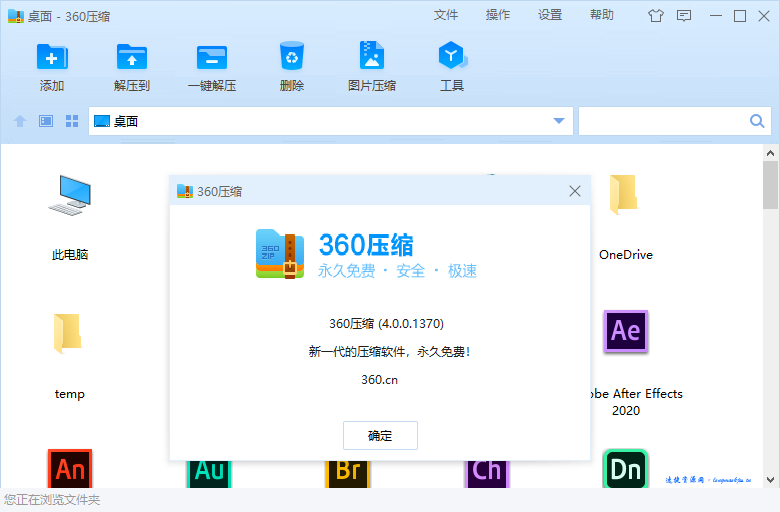
Task: Open the skin (shirt) icon in title bar
Action: coord(656,16)
